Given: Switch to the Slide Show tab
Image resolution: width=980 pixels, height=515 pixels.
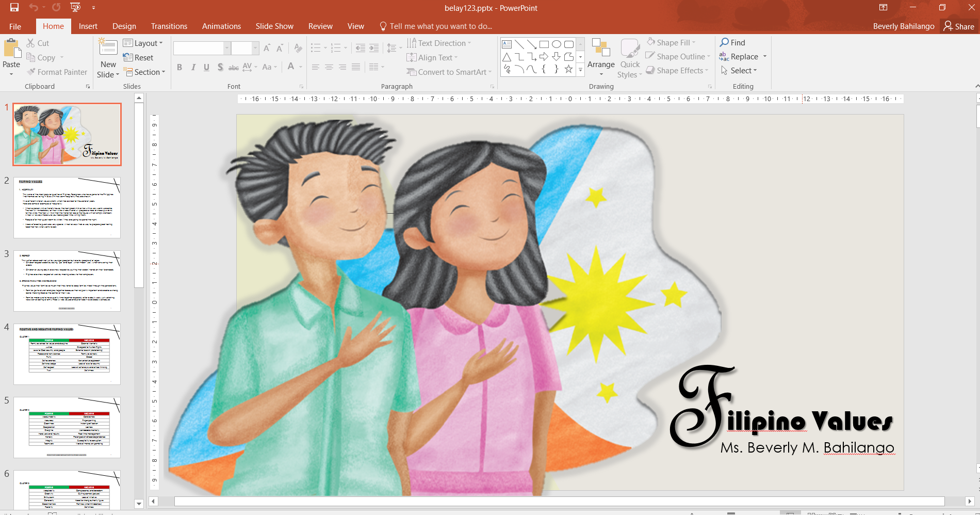Looking at the screenshot, I should (x=274, y=26).
